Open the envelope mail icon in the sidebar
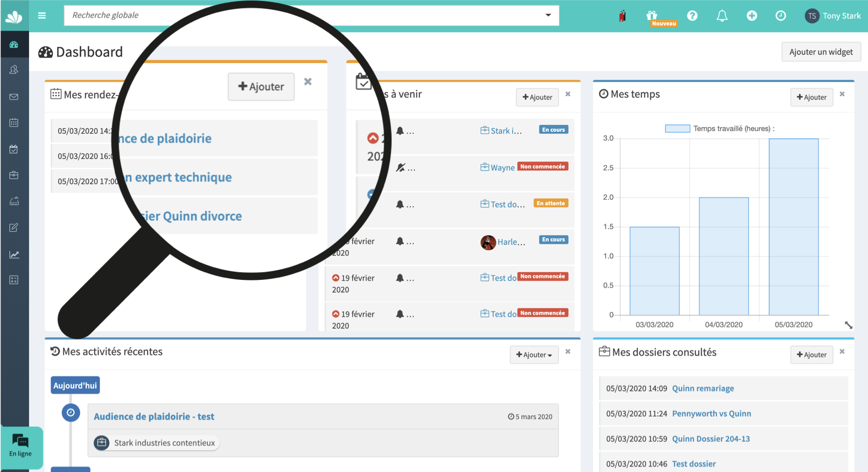Viewport: 868px width, 472px height. click(x=14, y=97)
